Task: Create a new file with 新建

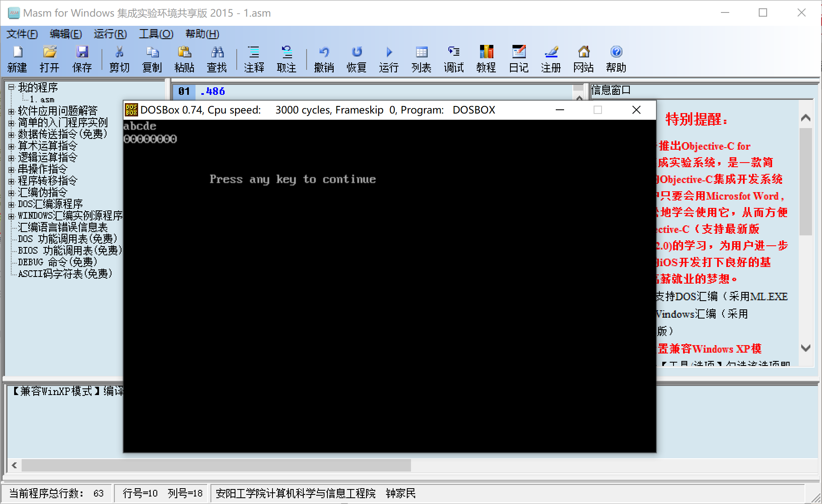Action: pyautogui.click(x=17, y=58)
